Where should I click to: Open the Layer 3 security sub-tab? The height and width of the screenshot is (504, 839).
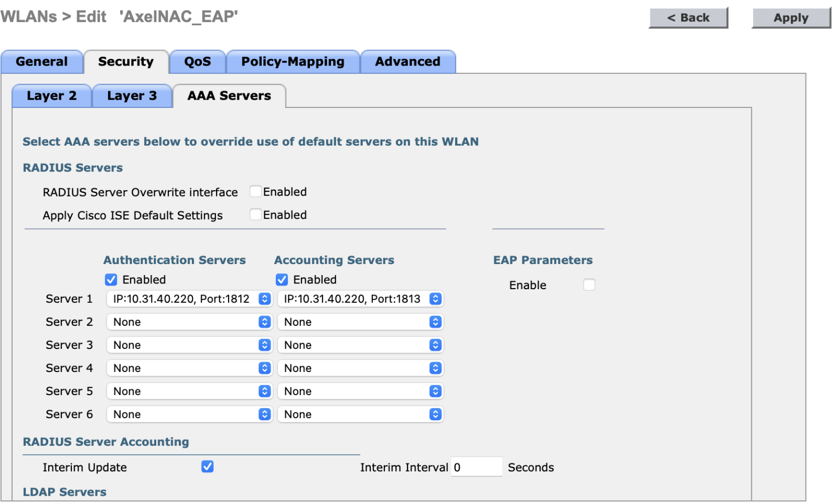click(132, 96)
